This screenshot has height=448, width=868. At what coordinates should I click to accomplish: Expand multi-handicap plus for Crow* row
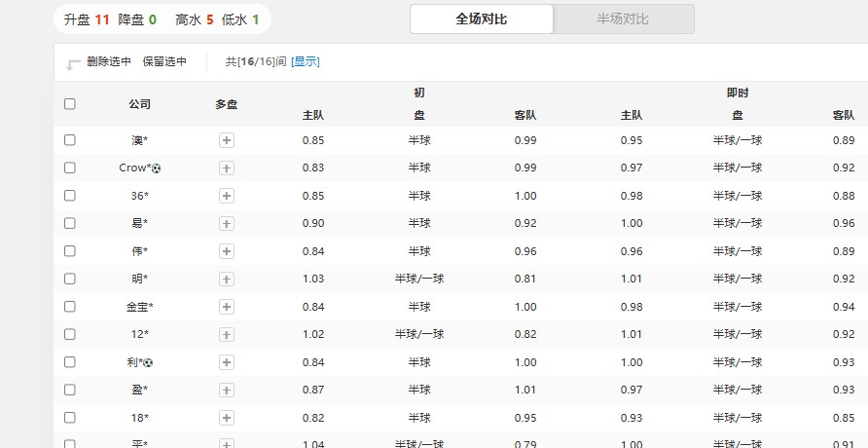(226, 168)
